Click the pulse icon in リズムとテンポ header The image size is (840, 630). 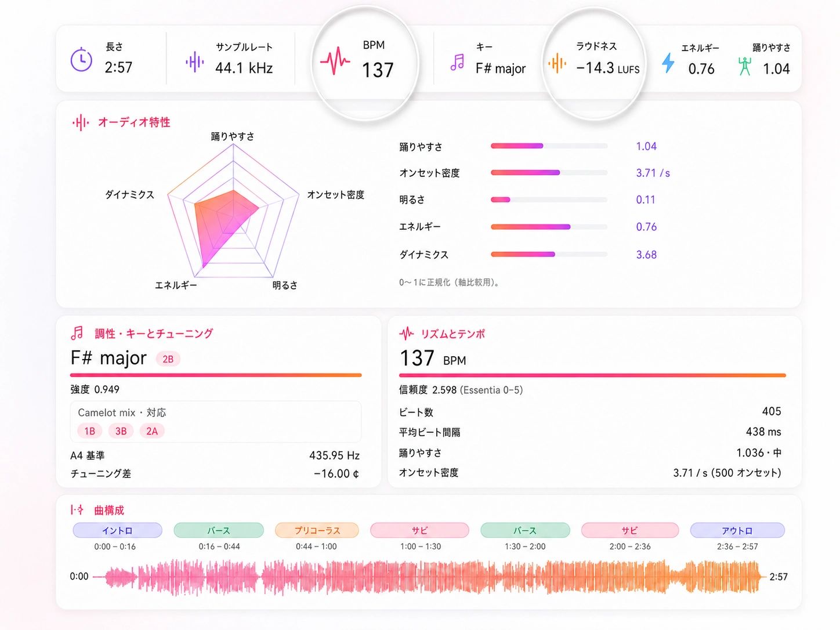(x=407, y=333)
